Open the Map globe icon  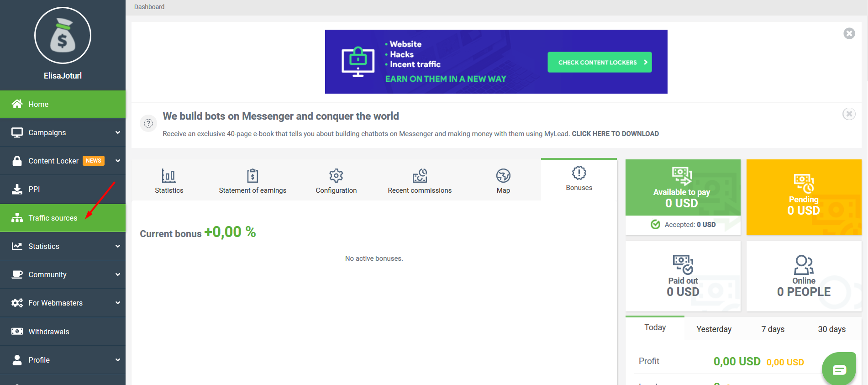pyautogui.click(x=503, y=176)
